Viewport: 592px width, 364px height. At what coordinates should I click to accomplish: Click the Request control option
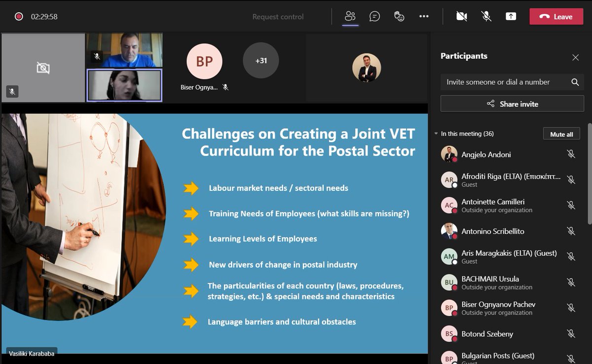coord(278,17)
